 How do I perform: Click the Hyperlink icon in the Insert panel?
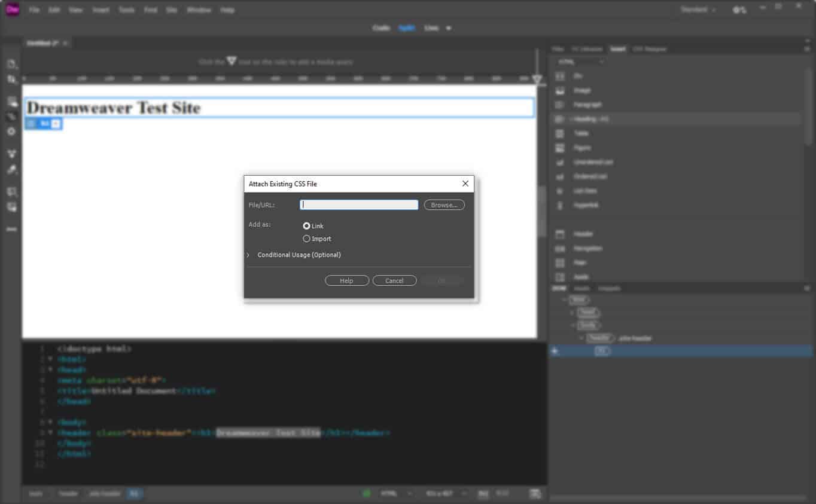[560, 205]
